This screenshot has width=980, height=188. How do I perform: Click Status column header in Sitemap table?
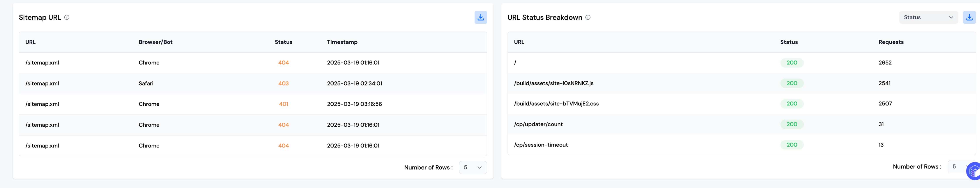pyautogui.click(x=283, y=42)
